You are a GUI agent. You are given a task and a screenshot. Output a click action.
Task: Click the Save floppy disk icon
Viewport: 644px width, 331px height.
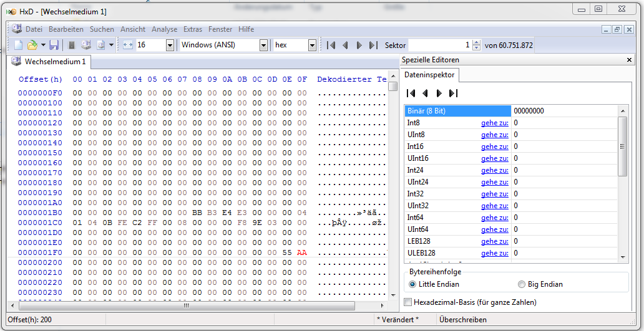[54, 45]
